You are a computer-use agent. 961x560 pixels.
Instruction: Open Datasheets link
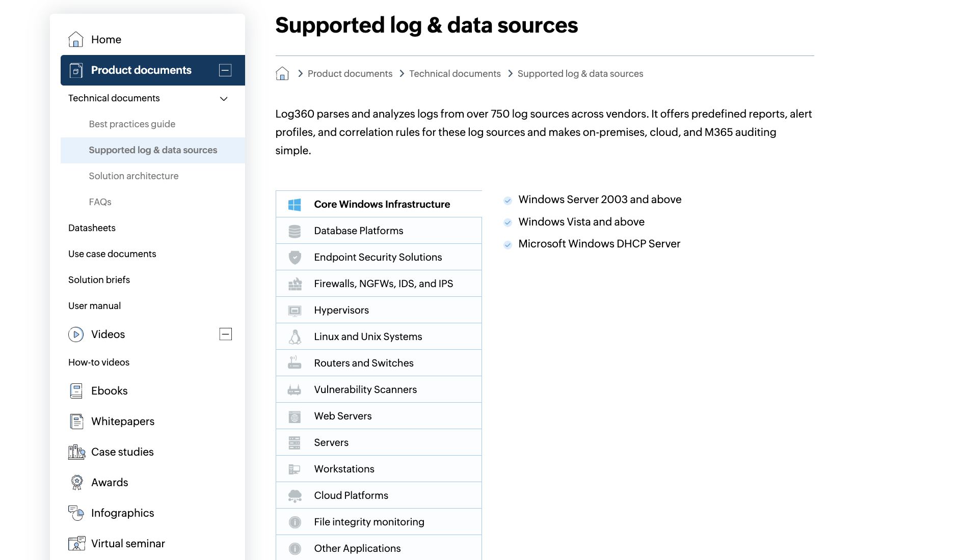click(92, 228)
